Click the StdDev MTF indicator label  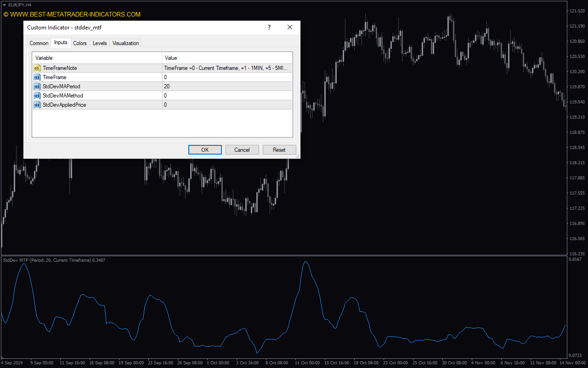pyautogui.click(x=54, y=260)
